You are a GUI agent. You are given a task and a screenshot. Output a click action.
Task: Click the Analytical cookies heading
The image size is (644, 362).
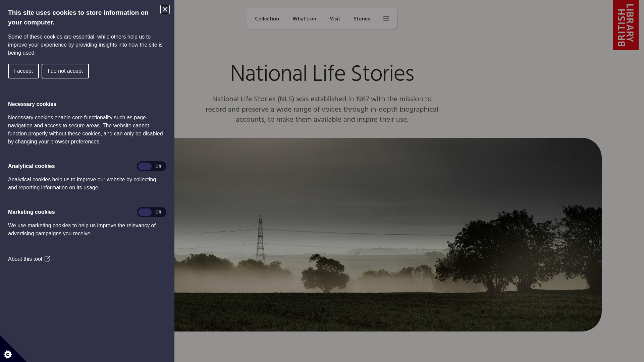click(x=32, y=166)
